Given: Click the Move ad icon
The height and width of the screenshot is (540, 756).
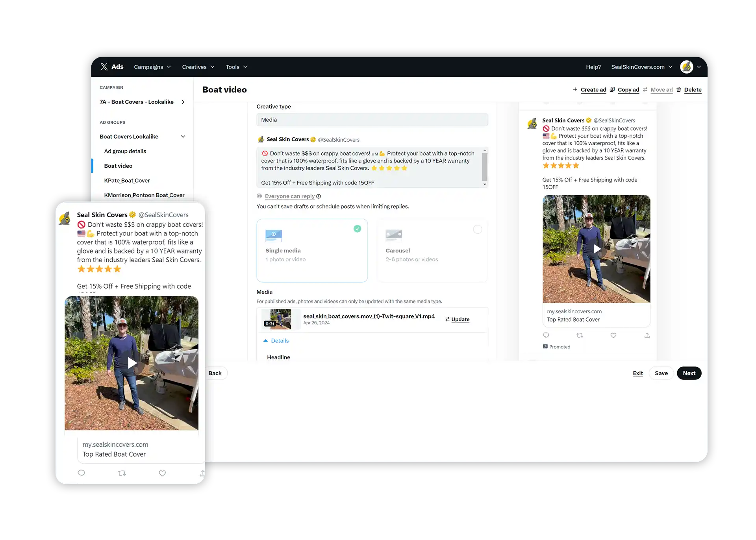Looking at the screenshot, I should tap(645, 90).
